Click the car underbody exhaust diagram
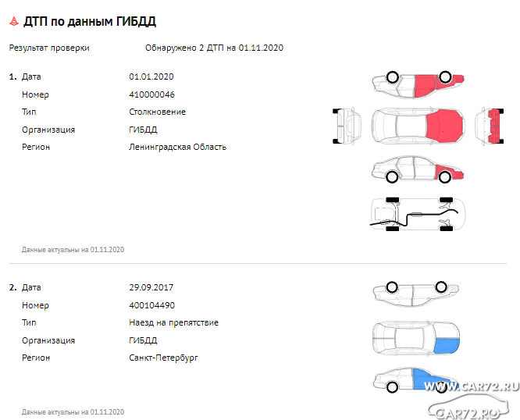The width and height of the screenshot is (520, 420). 418,214
